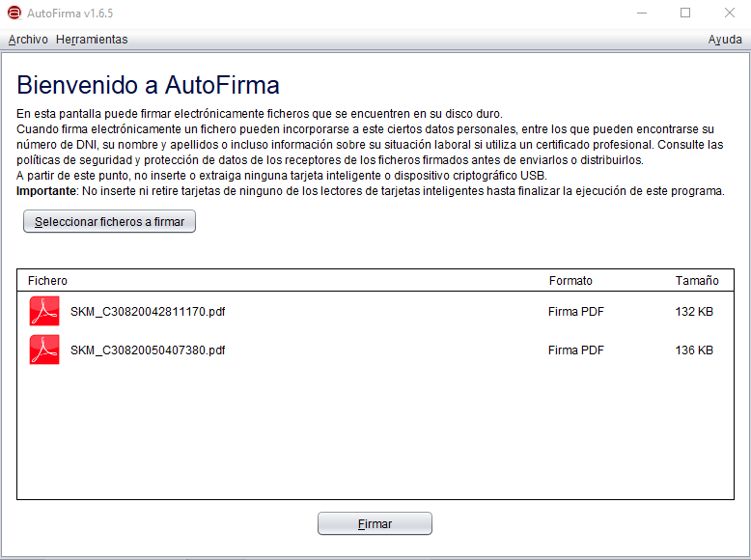Viewport: 751px width, 560px height.
Task: Click the Firmar button
Action: point(375,523)
